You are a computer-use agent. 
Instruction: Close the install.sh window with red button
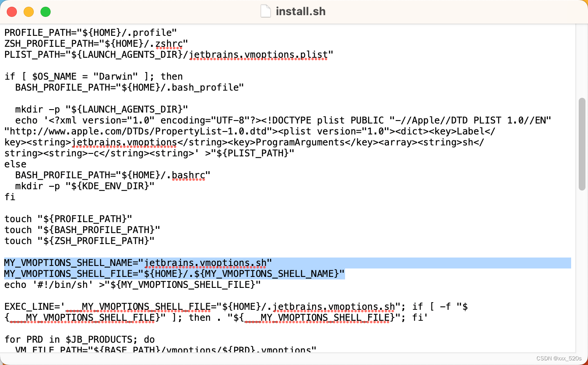(12, 12)
